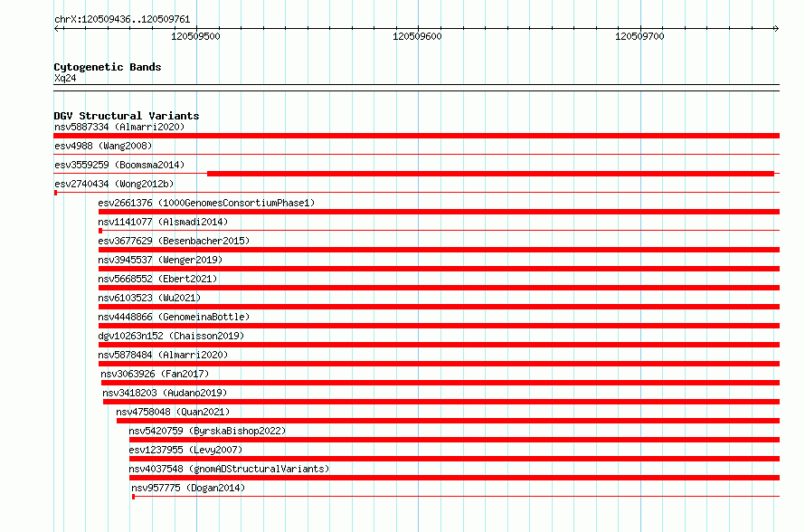Screen dimensions: 805x532
Task: Select nsv5668552 (Ebert2021) label
Action: (x=157, y=279)
